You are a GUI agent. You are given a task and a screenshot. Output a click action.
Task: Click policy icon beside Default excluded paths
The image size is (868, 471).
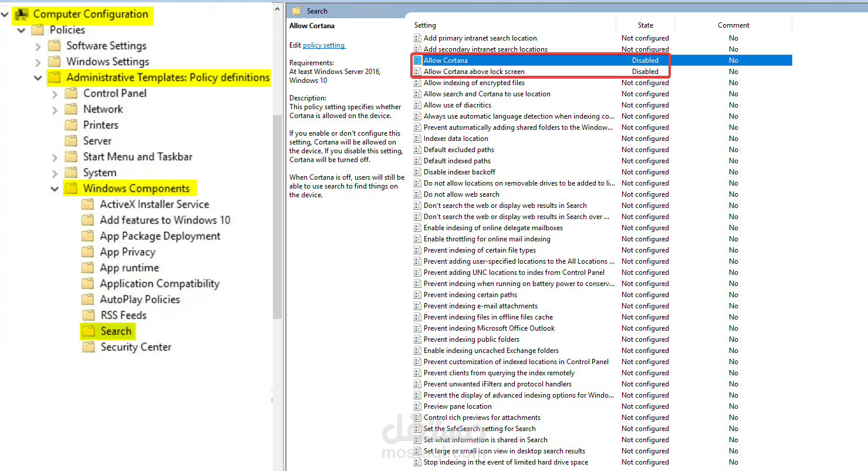coord(418,150)
